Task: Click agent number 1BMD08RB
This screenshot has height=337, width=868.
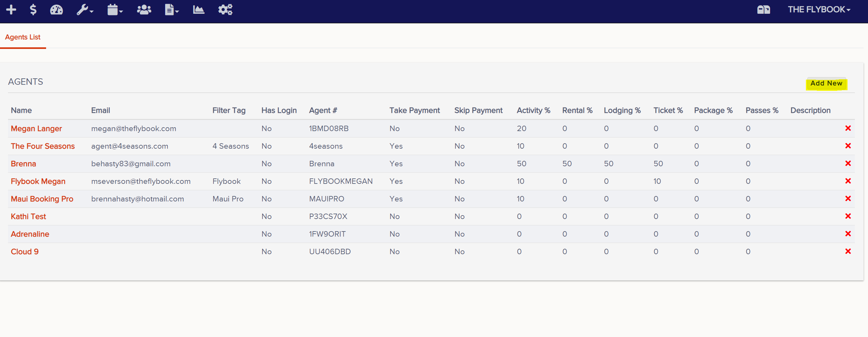Action: coord(328,129)
